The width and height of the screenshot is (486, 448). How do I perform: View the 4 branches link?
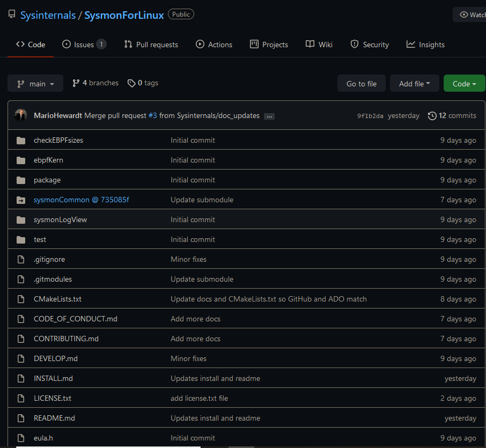(x=95, y=83)
